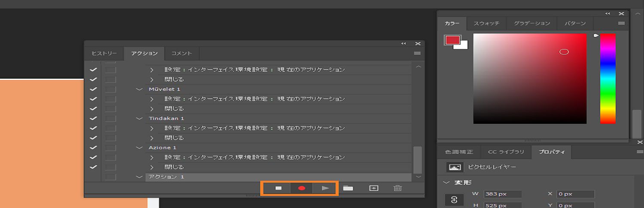Click the foreground color swatch

tap(453, 40)
